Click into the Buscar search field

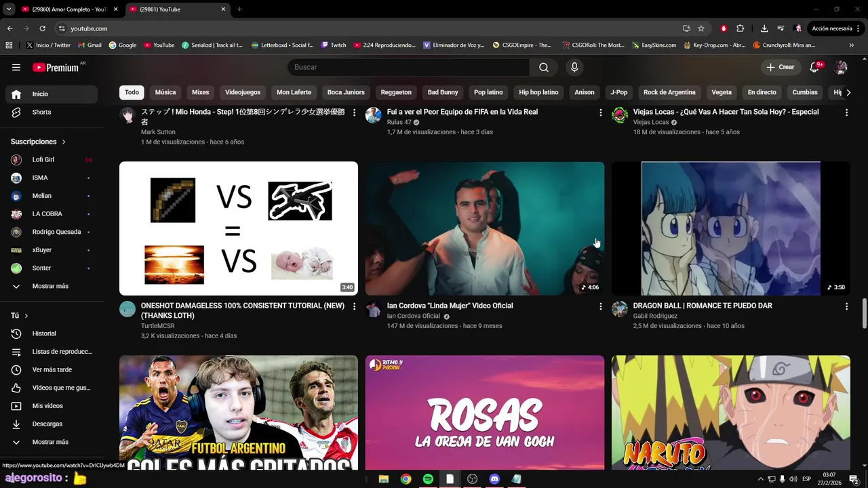click(x=409, y=67)
